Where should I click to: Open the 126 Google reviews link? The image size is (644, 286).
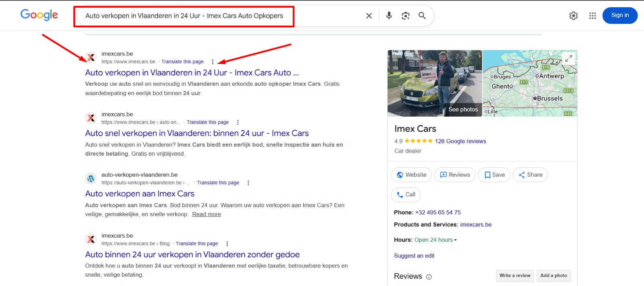coord(460,141)
